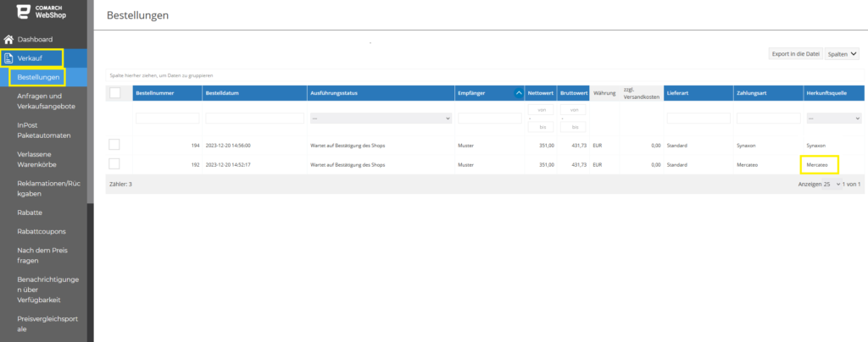Click order number 192
Screen dimensions: 868x342
point(196,164)
